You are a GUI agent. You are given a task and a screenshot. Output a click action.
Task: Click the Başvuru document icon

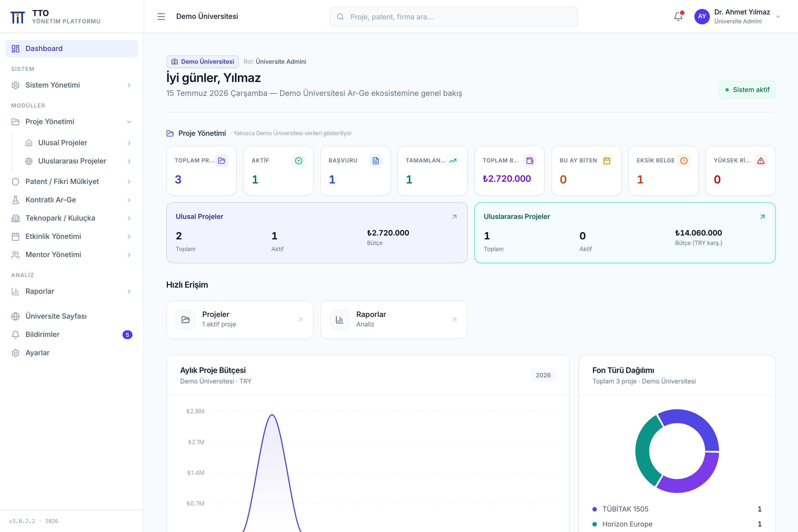pos(376,160)
